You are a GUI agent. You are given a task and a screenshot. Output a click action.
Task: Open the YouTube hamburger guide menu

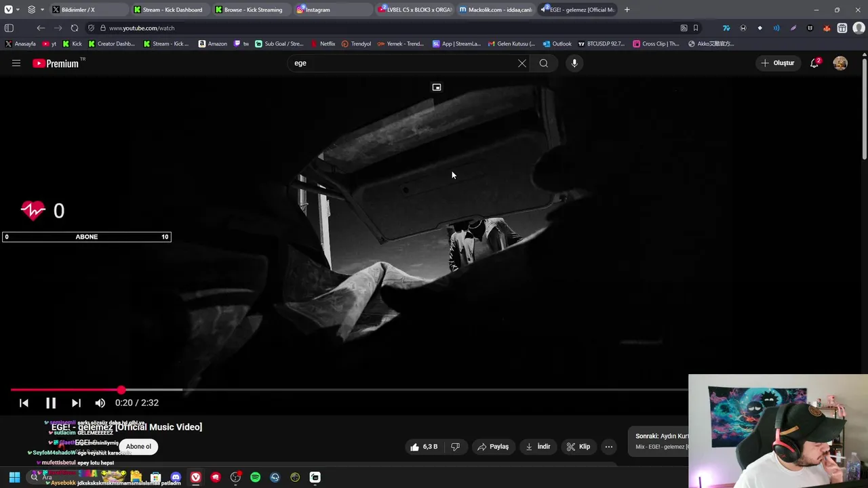coord(16,63)
